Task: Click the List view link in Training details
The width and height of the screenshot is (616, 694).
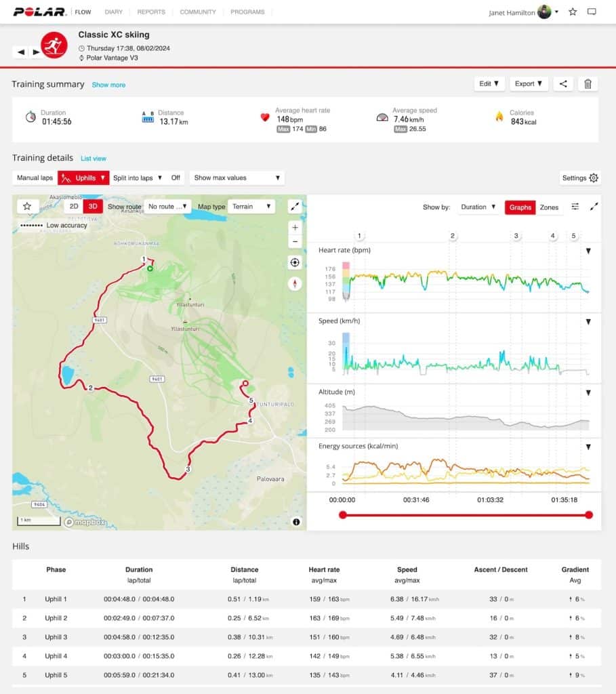Action: coord(94,158)
